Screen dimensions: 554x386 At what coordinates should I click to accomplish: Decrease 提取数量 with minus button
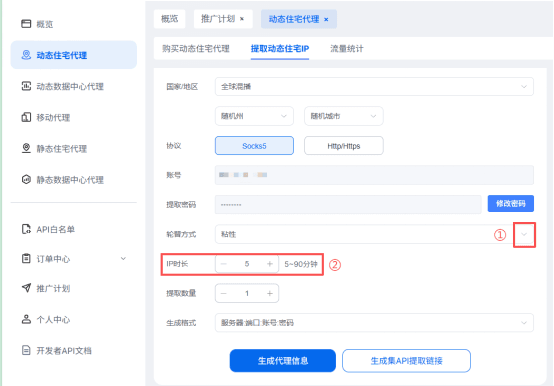tap(224, 293)
